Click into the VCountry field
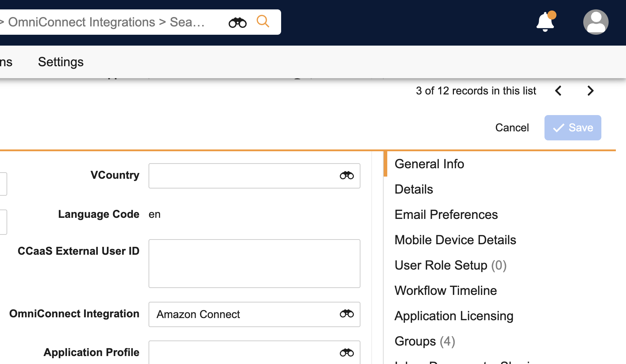Viewport: 626px width, 364px height. (254, 176)
